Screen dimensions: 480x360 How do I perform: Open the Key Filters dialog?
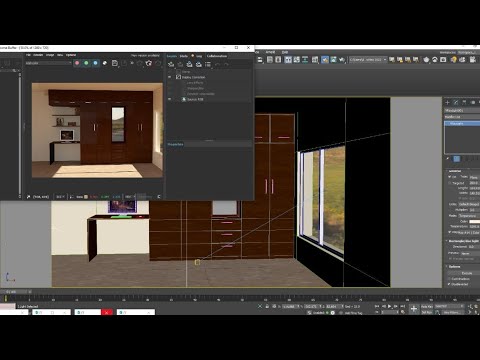click(x=451, y=312)
